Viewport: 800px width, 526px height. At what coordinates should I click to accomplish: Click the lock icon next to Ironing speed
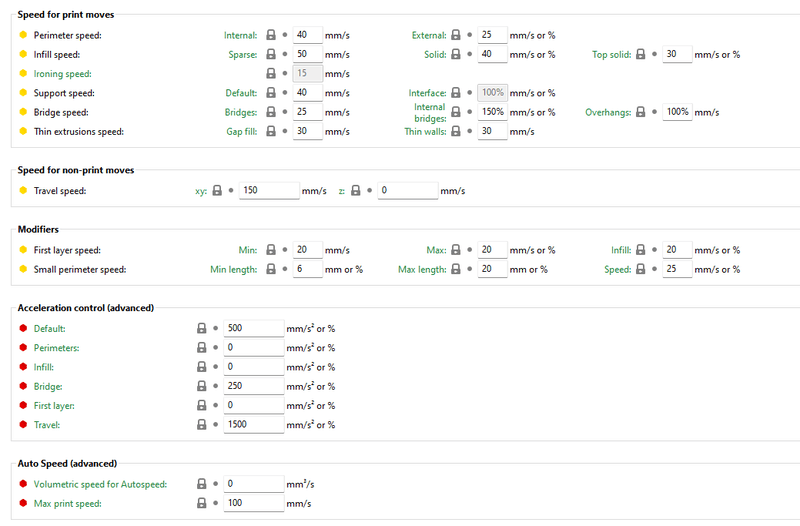[270, 73]
